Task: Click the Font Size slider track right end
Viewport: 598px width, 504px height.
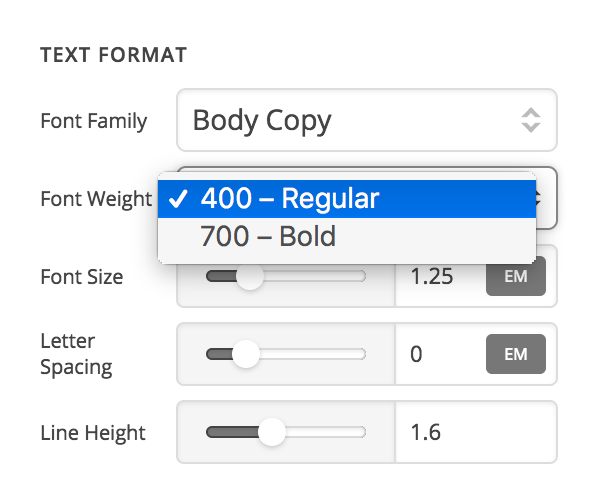Action: click(x=360, y=276)
